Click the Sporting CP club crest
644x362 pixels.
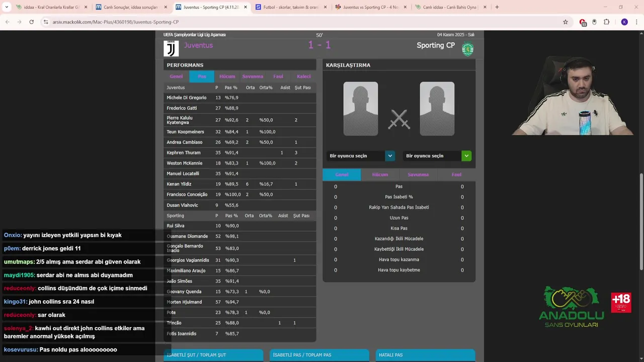point(468,49)
